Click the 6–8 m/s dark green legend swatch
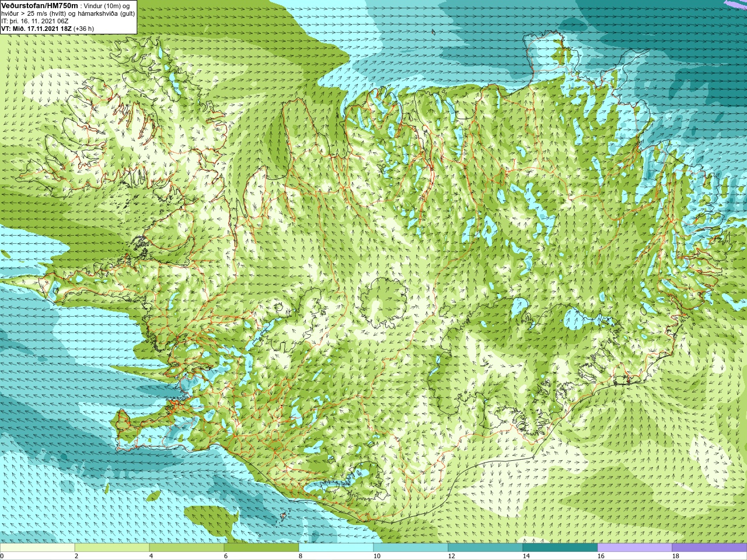The height and width of the screenshot is (560, 747). 261,548
